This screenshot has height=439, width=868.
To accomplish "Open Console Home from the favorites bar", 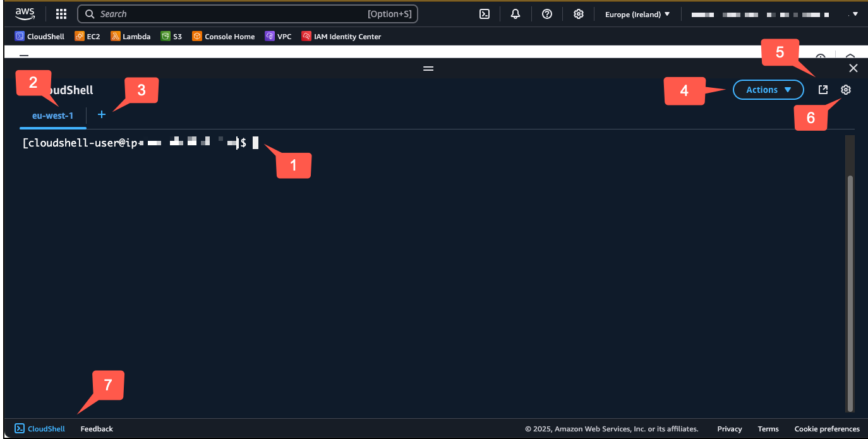I will click(223, 36).
